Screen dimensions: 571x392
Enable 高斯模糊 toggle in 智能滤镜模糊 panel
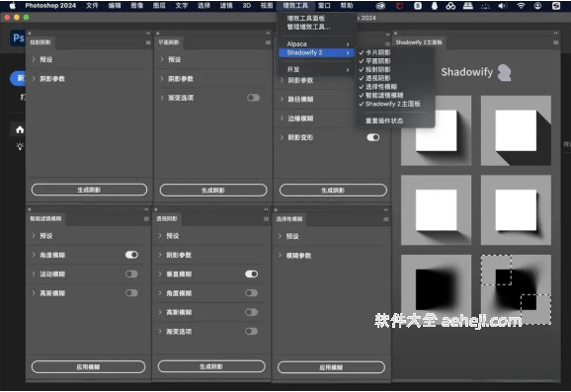coord(131,293)
